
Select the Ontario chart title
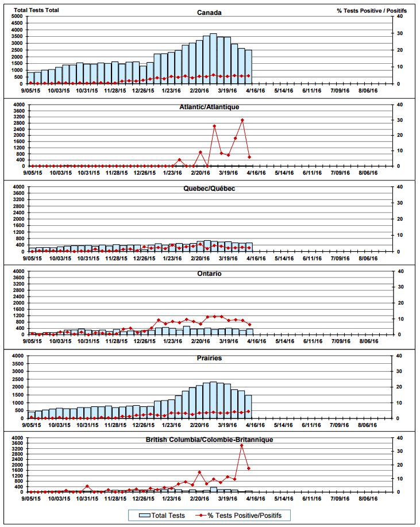coord(209,274)
